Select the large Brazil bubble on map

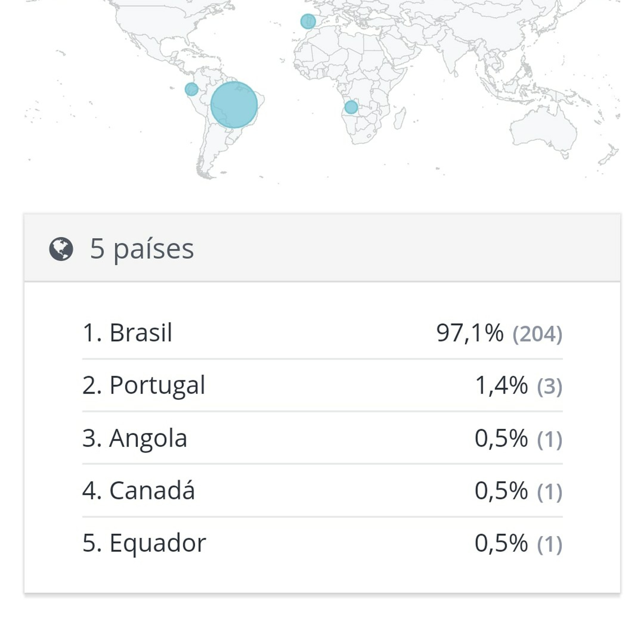coord(234,105)
